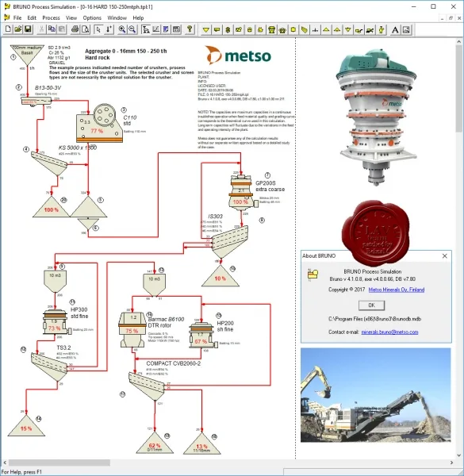Click the minerals.bruno@metso.com email link
464x476 pixels.
(x=389, y=332)
